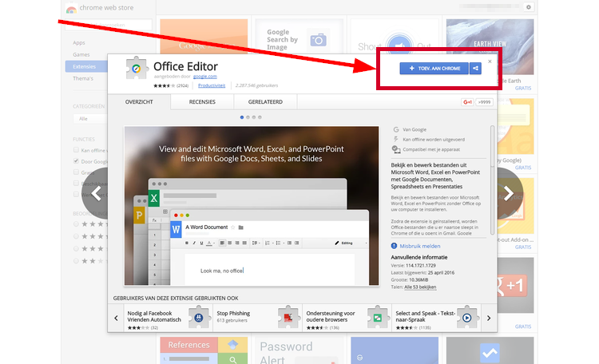Click the chrome web store logo

[x=71, y=9]
